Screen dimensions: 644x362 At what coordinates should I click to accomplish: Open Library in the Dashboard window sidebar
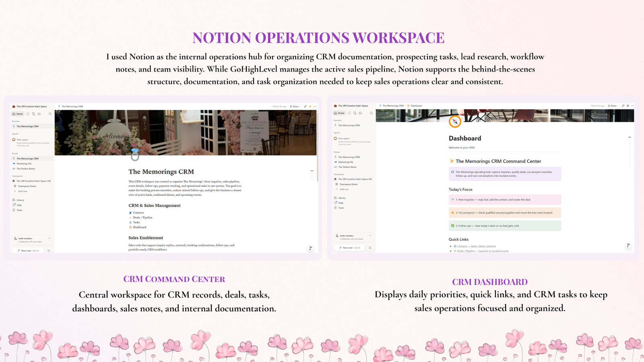(340, 198)
